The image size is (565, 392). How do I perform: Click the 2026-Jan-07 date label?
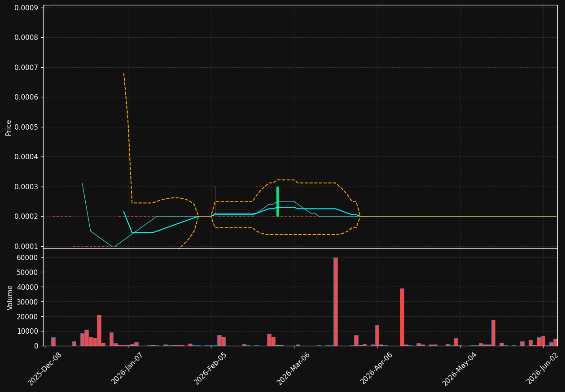pos(127,369)
